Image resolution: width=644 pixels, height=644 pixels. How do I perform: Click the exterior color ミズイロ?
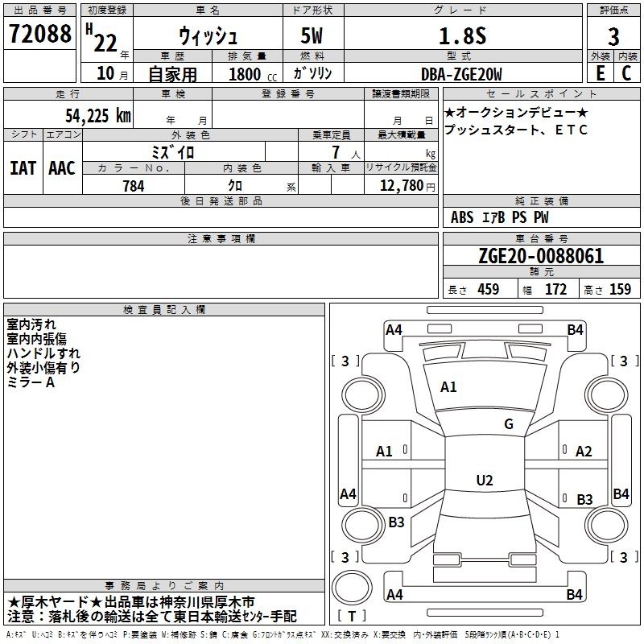click(172, 152)
